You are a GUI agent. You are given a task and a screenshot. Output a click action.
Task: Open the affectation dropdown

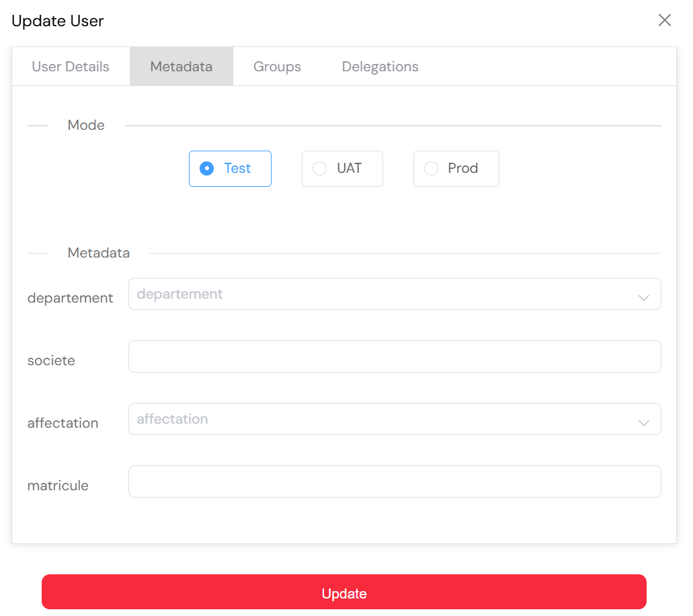(395, 419)
